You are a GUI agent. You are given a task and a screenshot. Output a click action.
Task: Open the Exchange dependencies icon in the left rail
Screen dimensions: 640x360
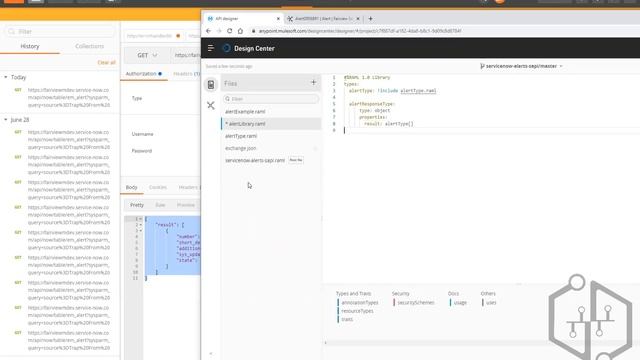click(211, 105)
